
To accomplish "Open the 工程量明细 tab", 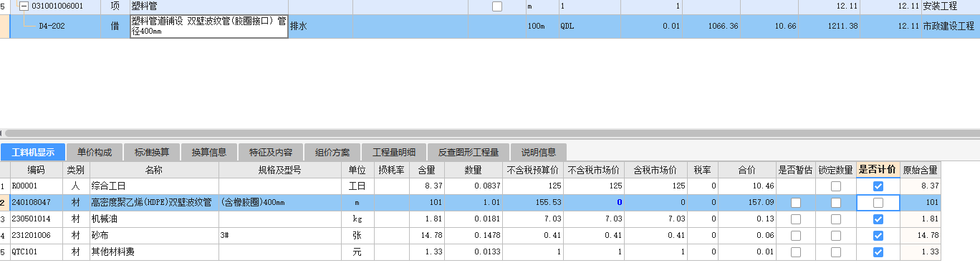I will [394, 152].
